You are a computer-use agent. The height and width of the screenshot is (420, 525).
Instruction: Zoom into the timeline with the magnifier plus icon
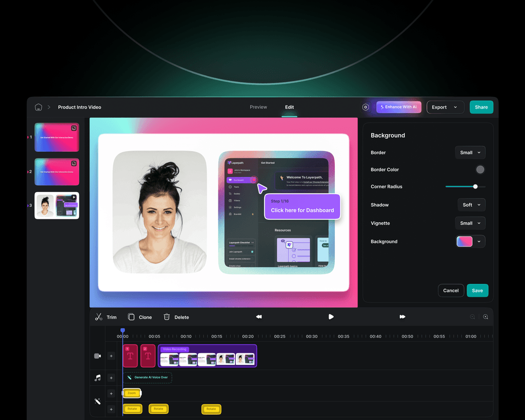[x=485, y=317]
